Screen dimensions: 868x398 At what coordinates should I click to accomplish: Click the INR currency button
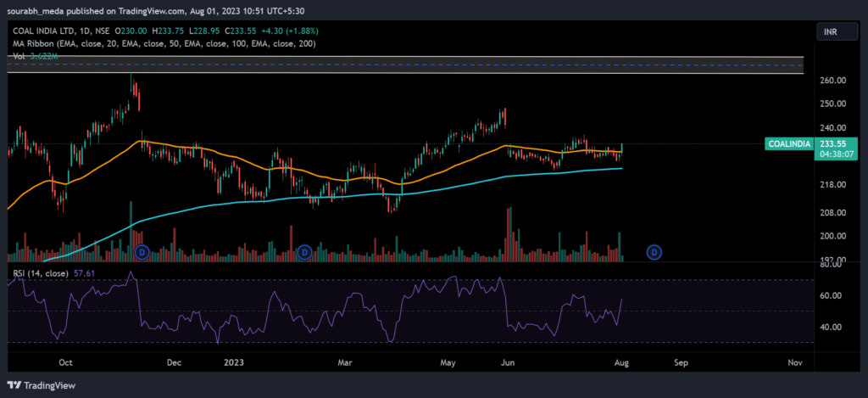click(837, 32)
